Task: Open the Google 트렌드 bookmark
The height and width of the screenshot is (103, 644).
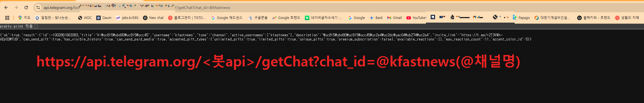Action: click(x=286, y=18)
